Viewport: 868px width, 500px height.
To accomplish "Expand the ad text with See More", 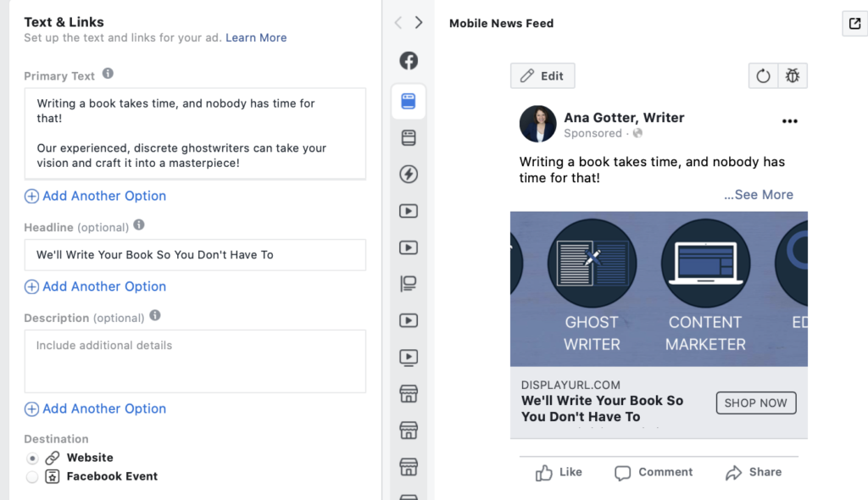I will 759,195.
